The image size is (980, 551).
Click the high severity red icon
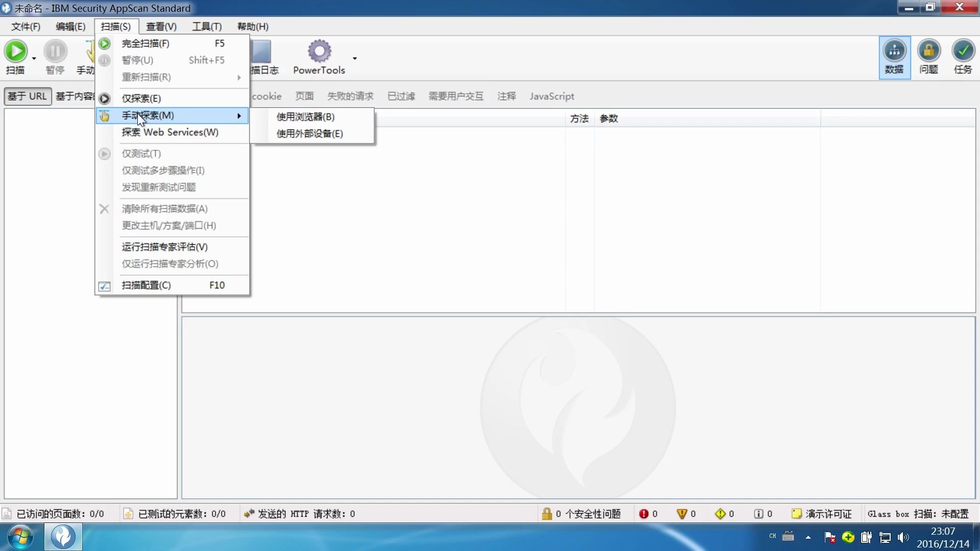(644, 514)
